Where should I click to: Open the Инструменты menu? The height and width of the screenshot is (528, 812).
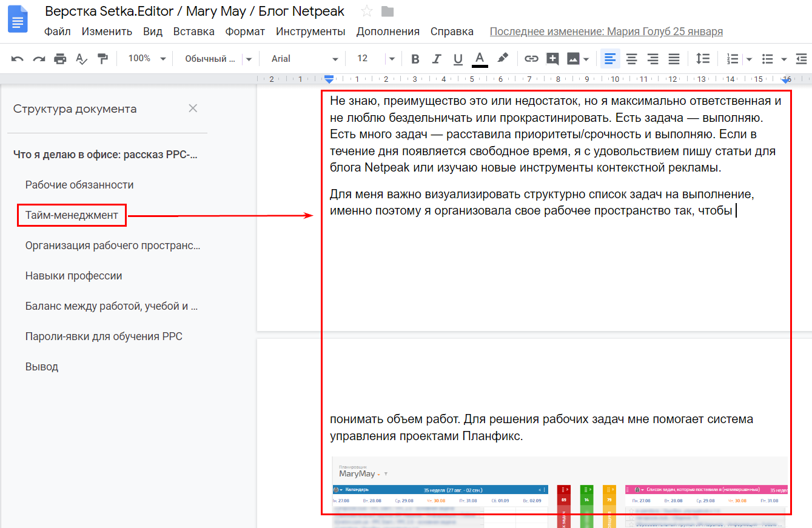(310, 32)
